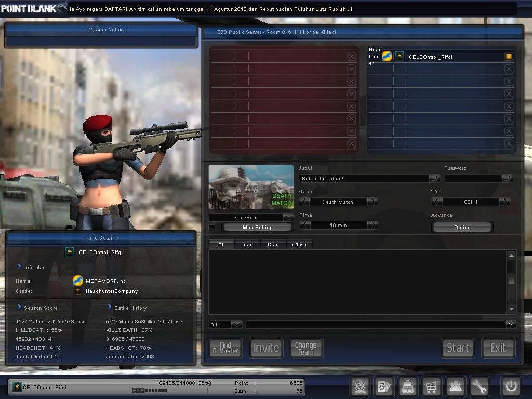Image resolution: width=532 pixels, height=399 pixels.
Task: Decrease Time from 10 min
Action: 305,225
